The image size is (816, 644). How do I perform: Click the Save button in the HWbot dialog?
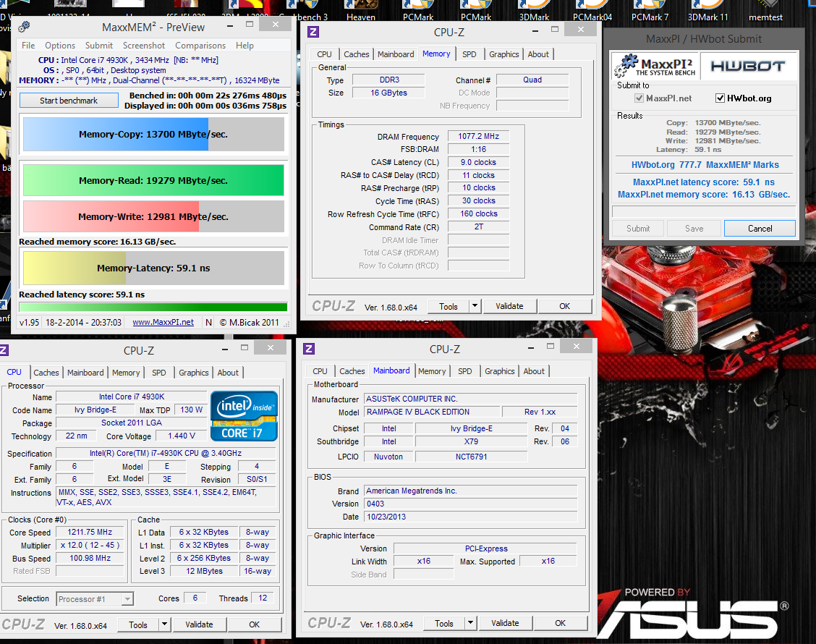(x=694, y=229)
